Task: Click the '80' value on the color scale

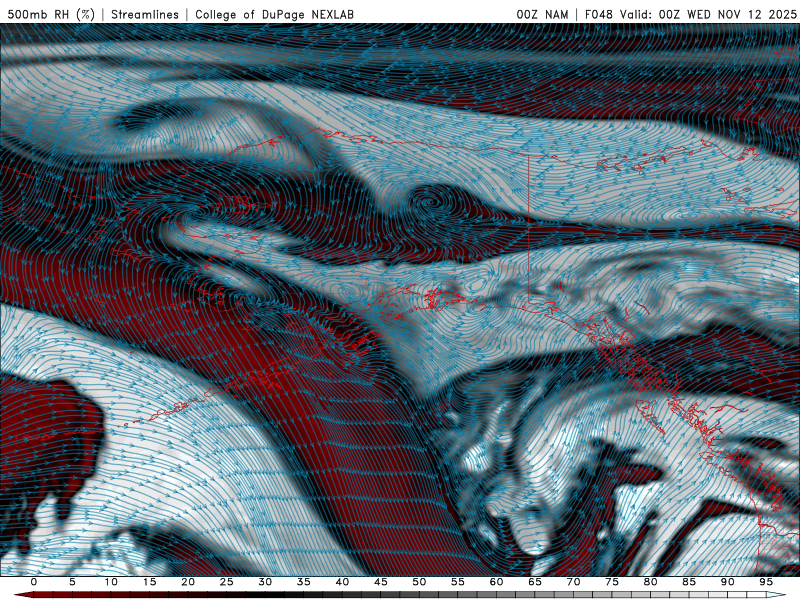Action: tap(650, 582)
